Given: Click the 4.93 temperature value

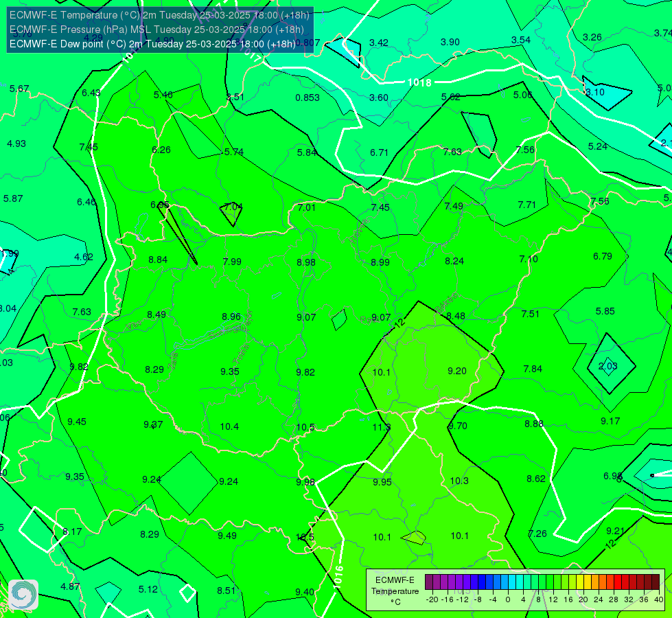Looking at the screenshot, I should click(16, 144).
